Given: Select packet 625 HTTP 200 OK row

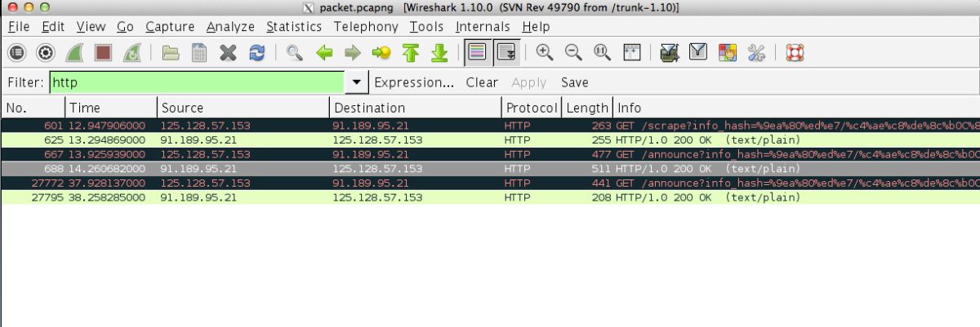Looking at the screenshot, I should coord(490,139).
